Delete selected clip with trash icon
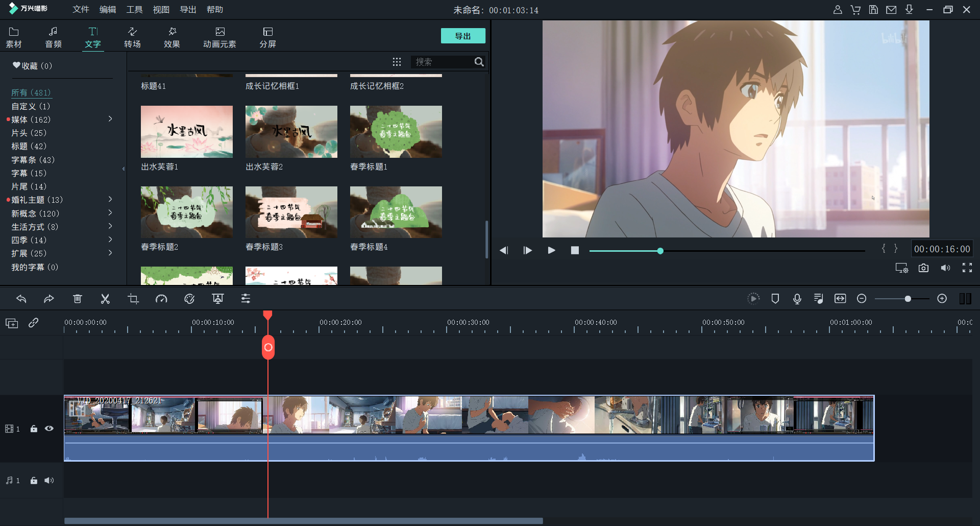 click(x=77, y=299)
